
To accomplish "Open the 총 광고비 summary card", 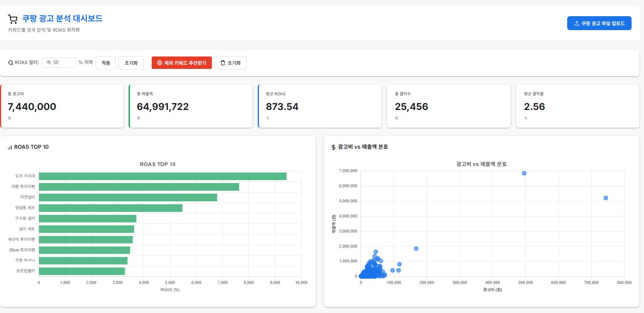I will [x=62, y=106].
